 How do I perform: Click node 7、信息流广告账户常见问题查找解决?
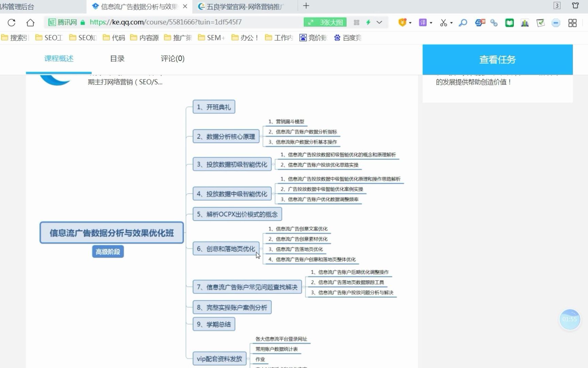(x=247, y=287)
